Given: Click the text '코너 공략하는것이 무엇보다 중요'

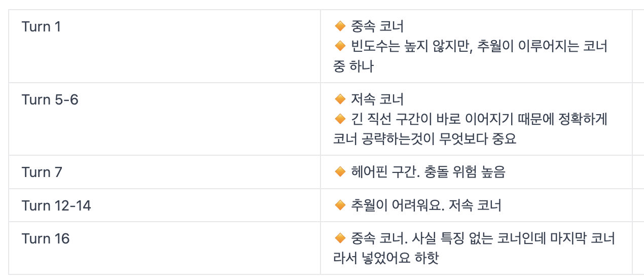Looking at the screenshot, I should 424,139.
